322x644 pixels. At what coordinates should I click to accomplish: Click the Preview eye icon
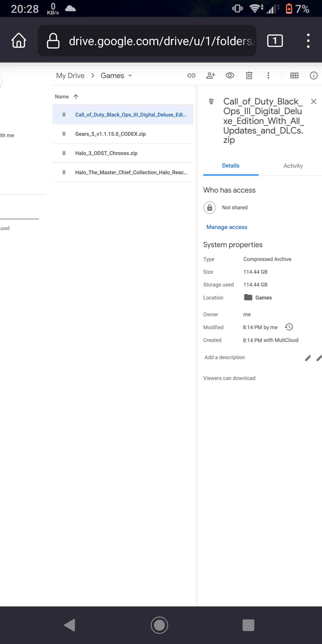coord(230,76)
